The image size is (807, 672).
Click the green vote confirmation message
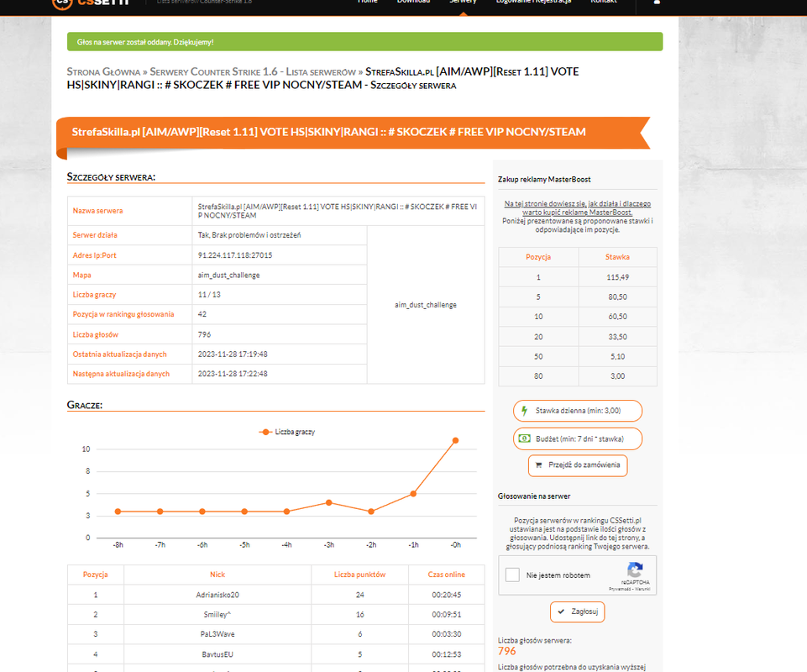365,42
